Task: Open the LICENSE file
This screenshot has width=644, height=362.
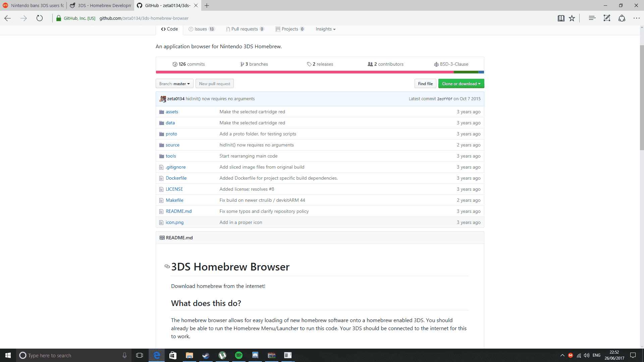Action: (174, 189)
